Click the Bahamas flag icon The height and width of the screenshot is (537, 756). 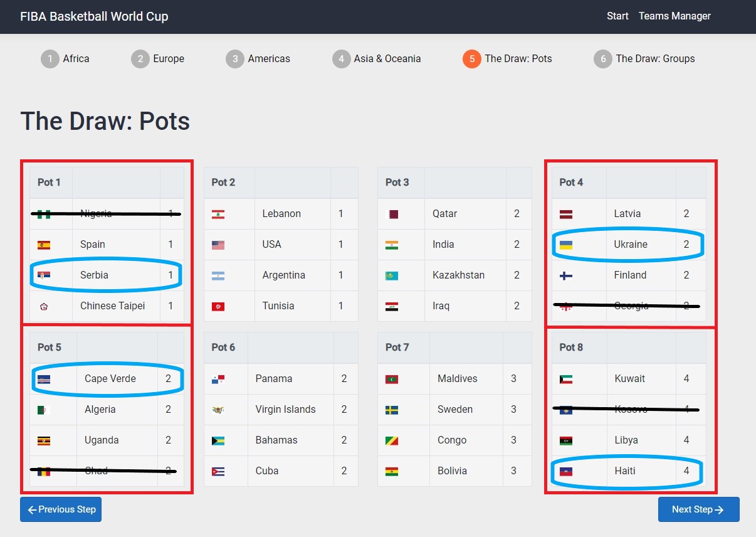click(218, 440)
